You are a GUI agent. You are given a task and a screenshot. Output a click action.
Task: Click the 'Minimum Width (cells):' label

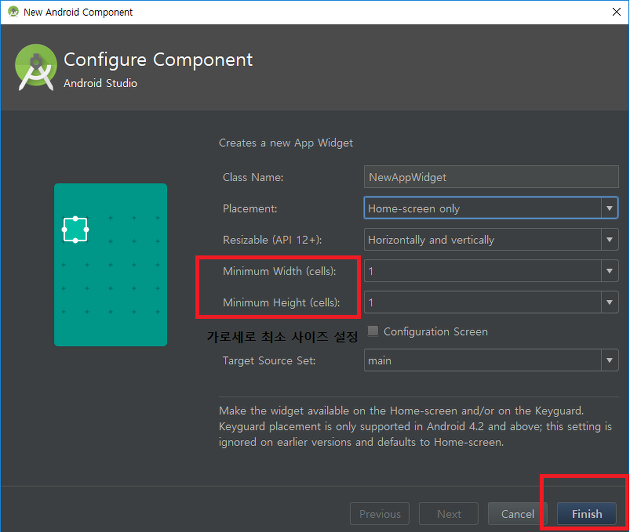pyautogui.click(x=280, y=271)
